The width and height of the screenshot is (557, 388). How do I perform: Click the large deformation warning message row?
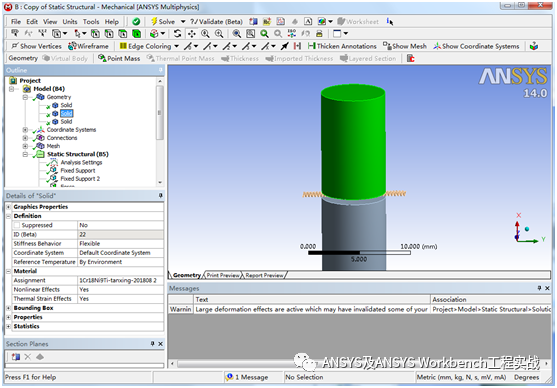(x=359, y=309)
